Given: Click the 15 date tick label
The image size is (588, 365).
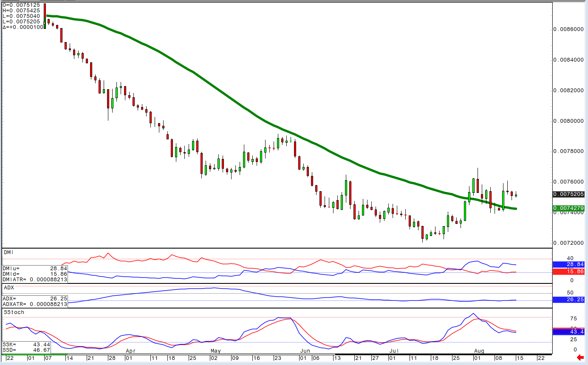Looking at the screenshot, I should (x=519, y=358).
